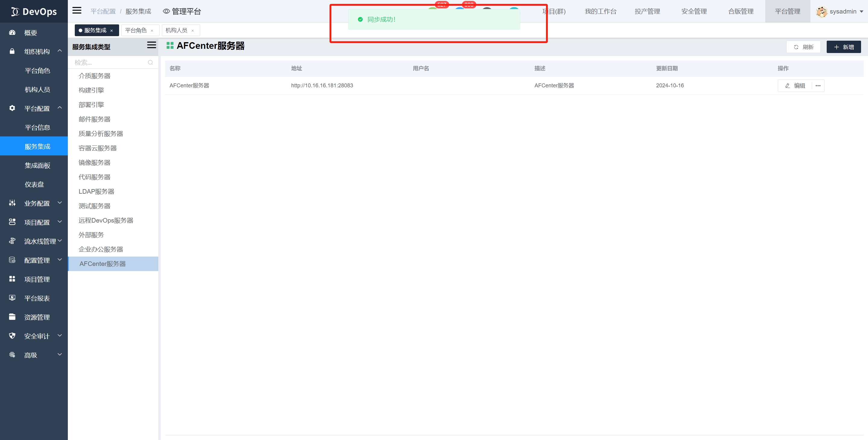Open the sysadmin user dropdown arrow

click(861, 11)
